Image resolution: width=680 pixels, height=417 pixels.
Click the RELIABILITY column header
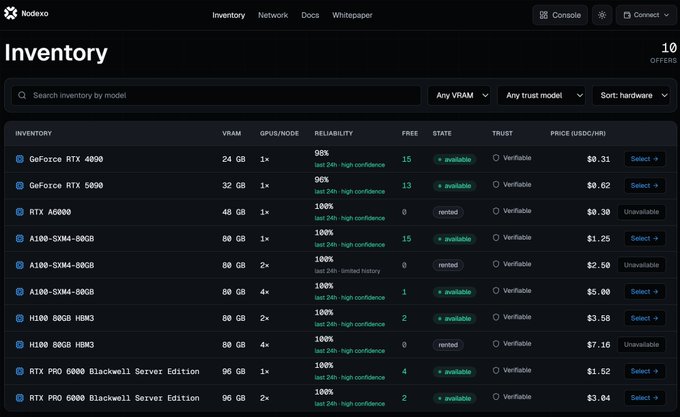(333, 134)
